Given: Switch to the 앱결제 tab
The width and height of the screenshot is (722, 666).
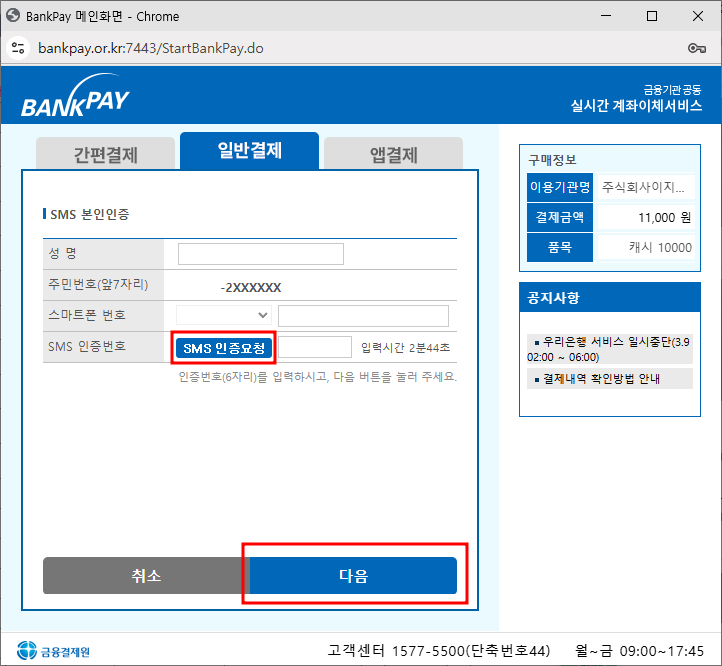Looking at the screenshot, I should point(393,155).
